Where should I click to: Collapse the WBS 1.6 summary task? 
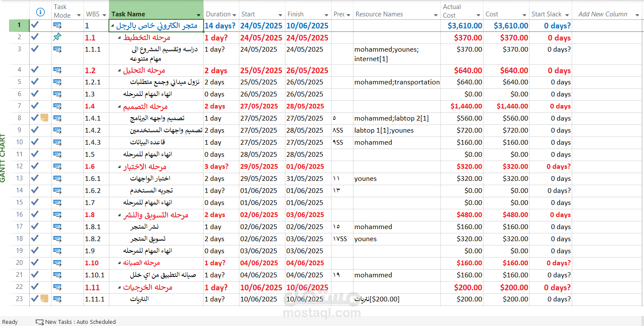point(120,167)
